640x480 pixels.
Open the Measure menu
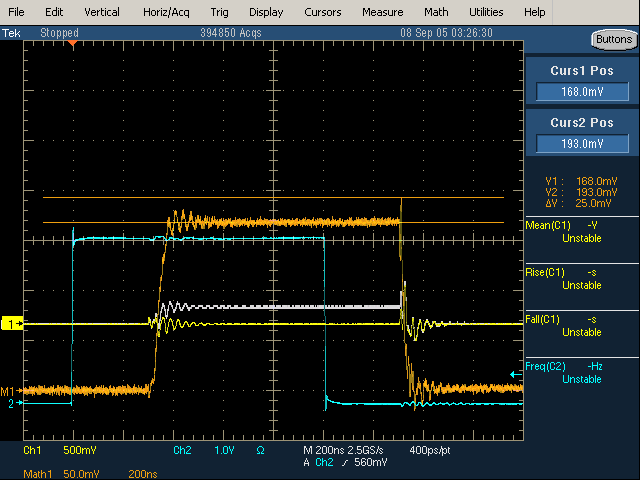click(382, 12)
